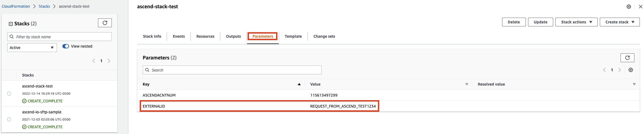The height and width of the screenshot is (134, 644).
Task: Close the stack detail panel
Action: pos(641,7)
